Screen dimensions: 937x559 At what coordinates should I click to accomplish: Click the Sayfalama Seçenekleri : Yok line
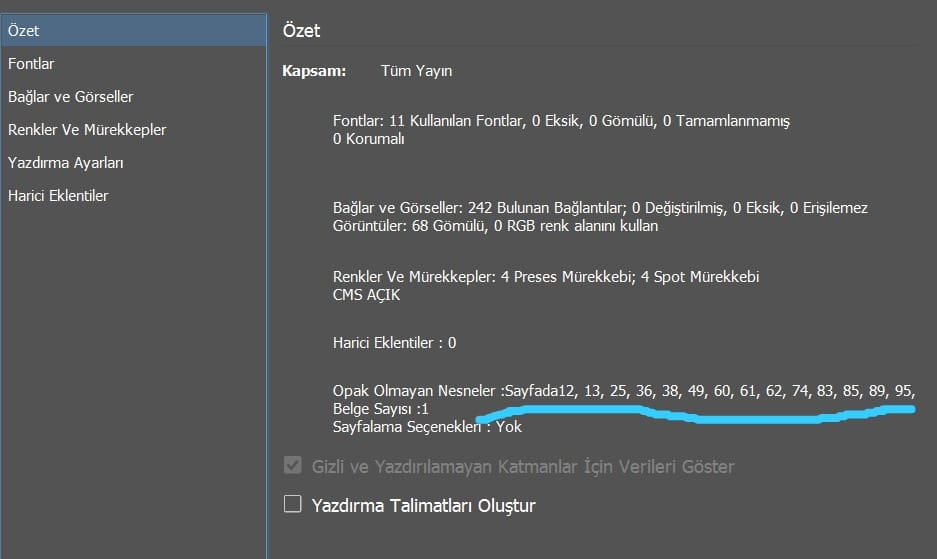(427, 427)
